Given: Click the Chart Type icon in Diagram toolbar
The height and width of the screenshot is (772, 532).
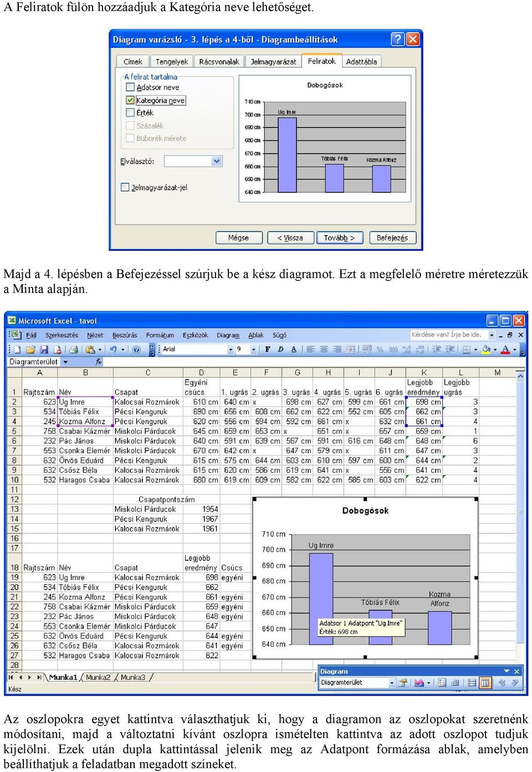Looking at the screenshot, I should pyautogui.click(x=418, y=683).
